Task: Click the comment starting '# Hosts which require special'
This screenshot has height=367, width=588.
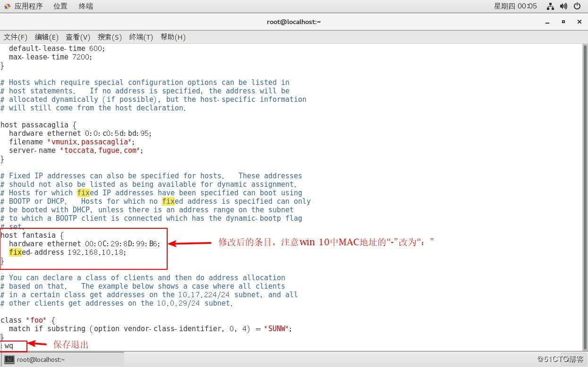Action: (x=145, y=82)
